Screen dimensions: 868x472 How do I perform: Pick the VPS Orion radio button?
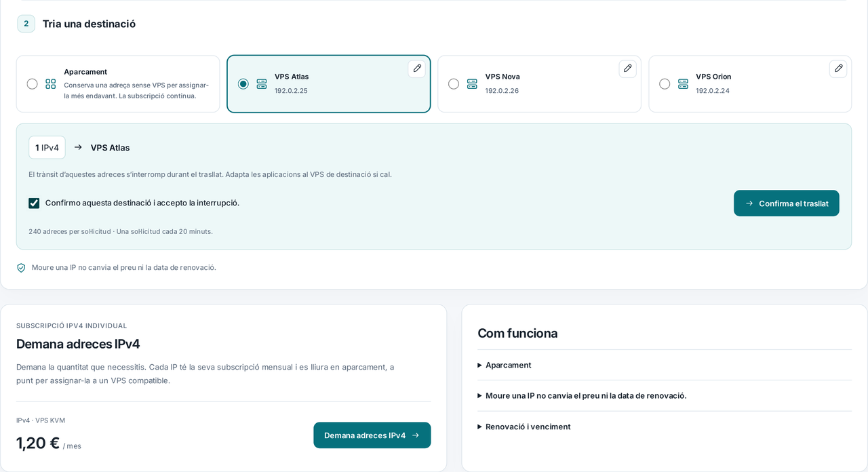click(665, 84)
